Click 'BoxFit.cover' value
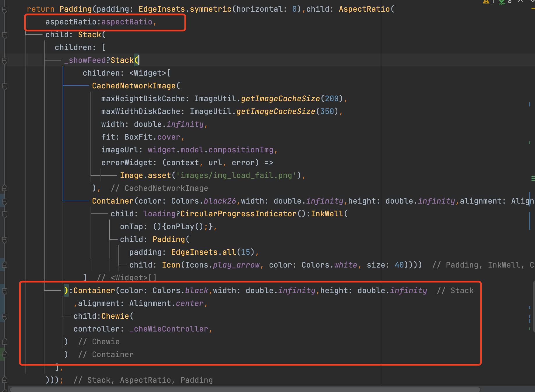Image resolution: width=535 pixels, height=392 pixels. pyautogui.click(x=152, y=137)
